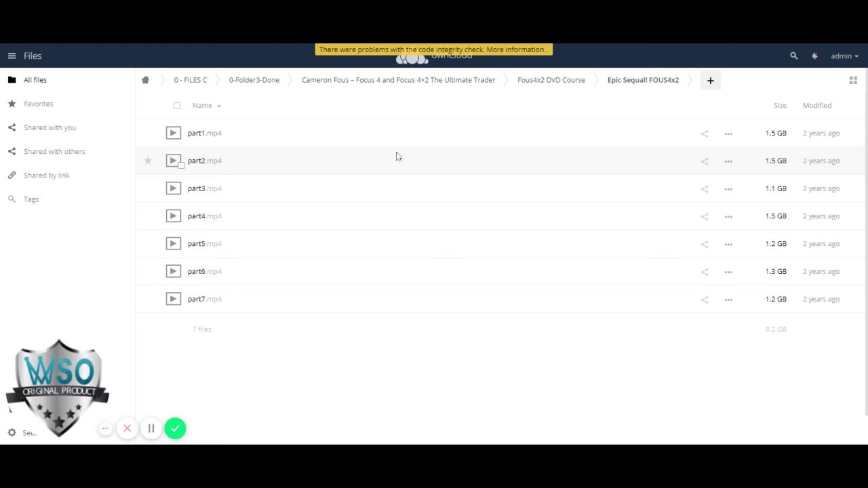The height and width of the screenshot is (488, 868).
Task: Open the More information integrity warning banner
Action: point(434,49)
